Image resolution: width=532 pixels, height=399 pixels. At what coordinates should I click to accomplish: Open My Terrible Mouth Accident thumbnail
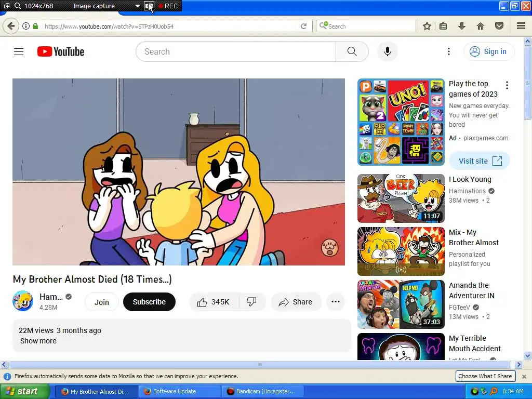pyautogui.click(x=401, y=347)
